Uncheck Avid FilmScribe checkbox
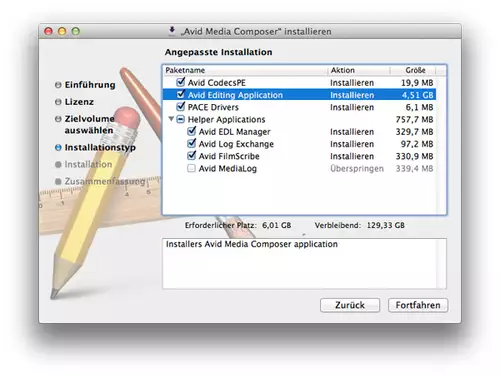The height and width of the screenshot is (377, 500). point(192,156)
